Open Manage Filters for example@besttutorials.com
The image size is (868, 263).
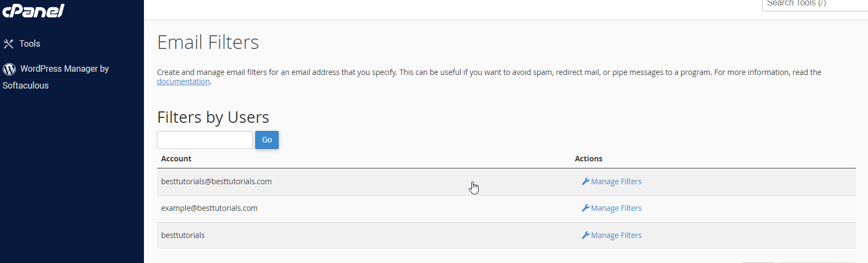(x=616, y=208)
